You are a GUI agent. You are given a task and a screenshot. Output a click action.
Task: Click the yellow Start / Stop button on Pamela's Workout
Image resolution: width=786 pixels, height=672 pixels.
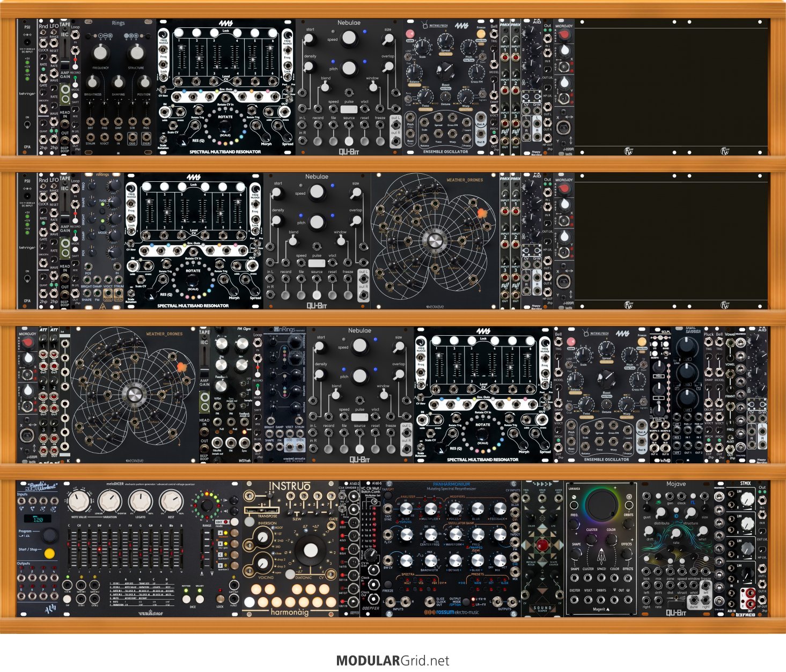[x=49, y=553]
